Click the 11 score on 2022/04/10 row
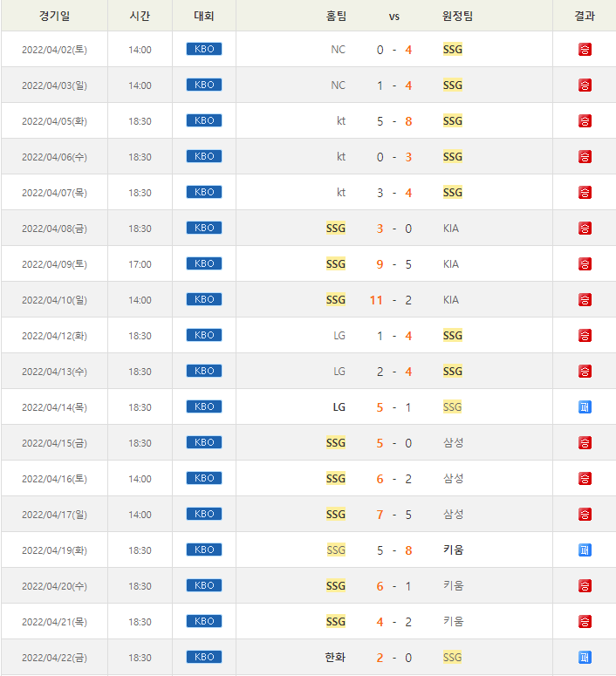The image size is (616, 676). [x=376, y=300]
